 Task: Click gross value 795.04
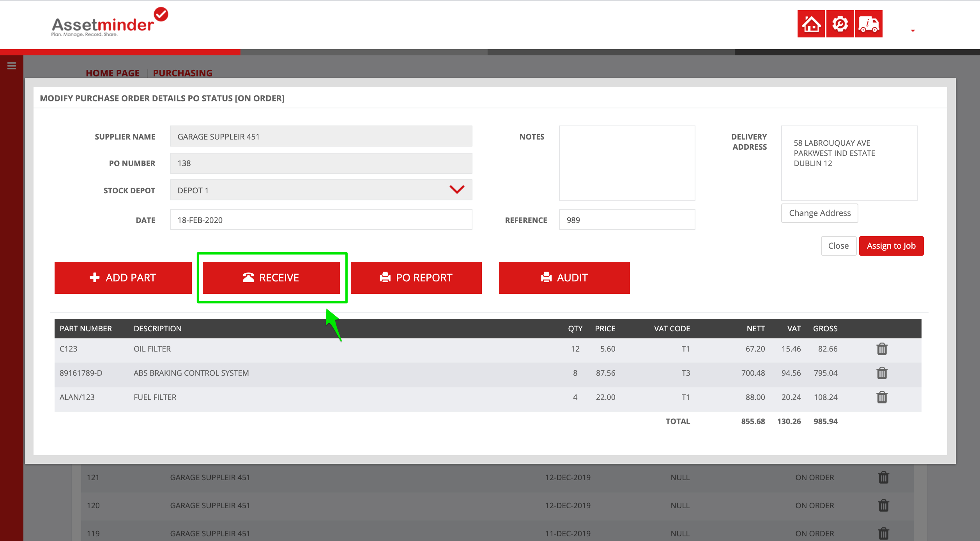pos(825,373)
